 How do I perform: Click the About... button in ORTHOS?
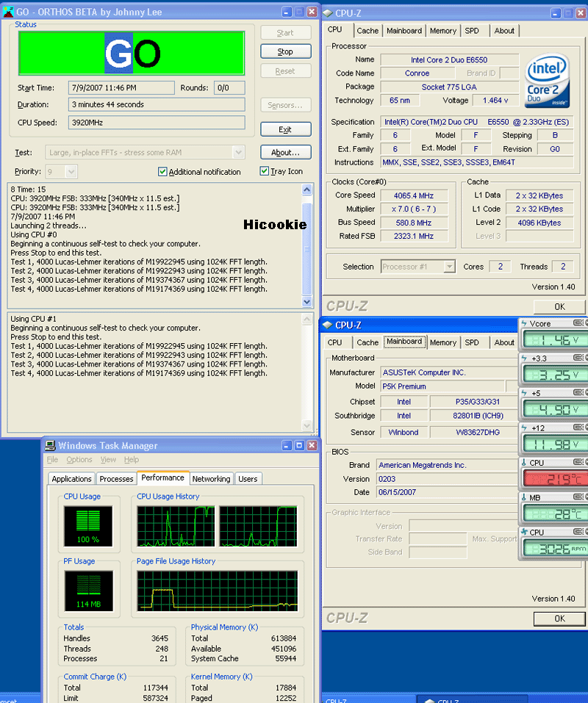coord(285,153)
